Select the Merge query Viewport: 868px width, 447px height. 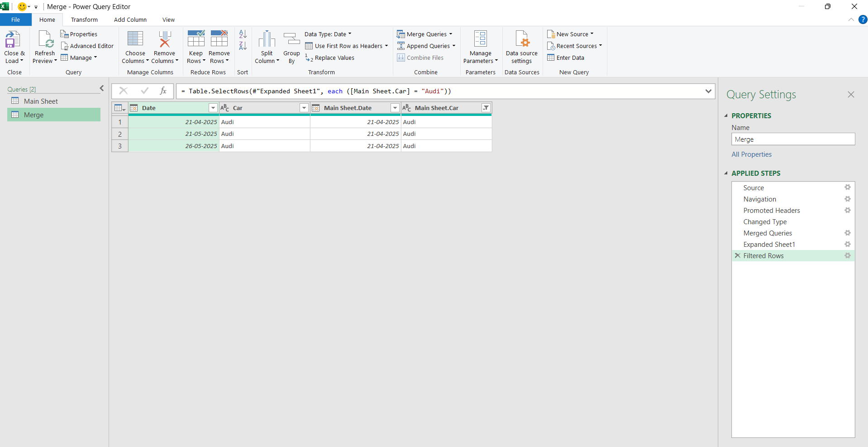coord(54,115)
